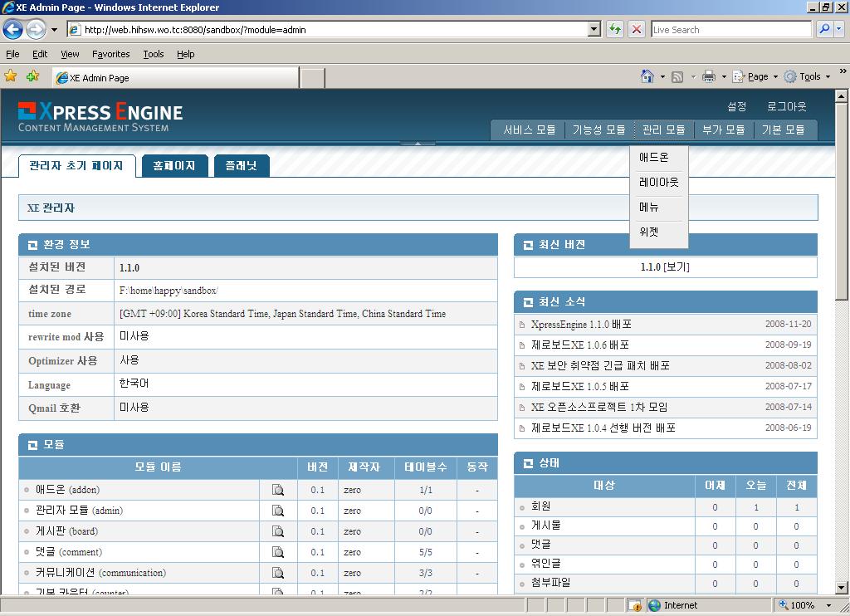
Task: Click the RSS feeds icon
Action: pyautogui.click(x=677, y=77)
